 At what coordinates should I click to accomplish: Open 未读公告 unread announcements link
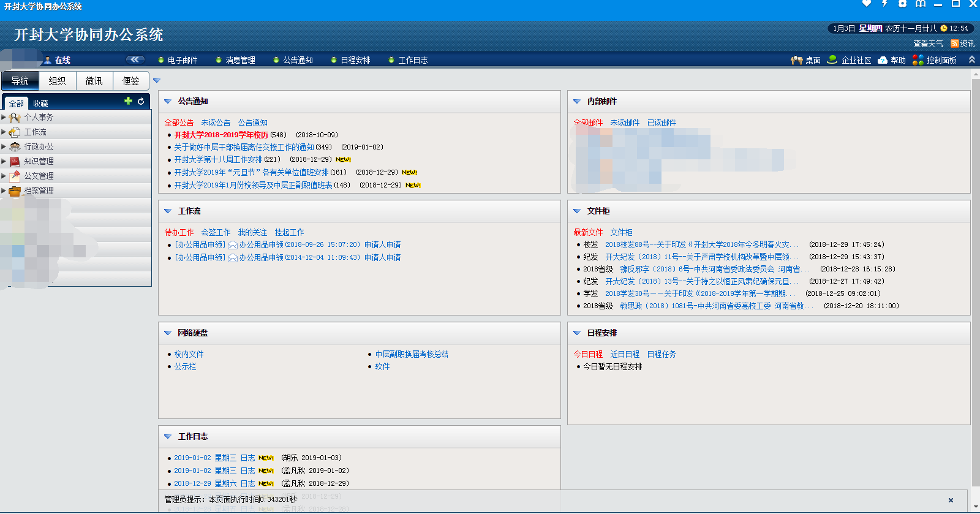(216, 123)
